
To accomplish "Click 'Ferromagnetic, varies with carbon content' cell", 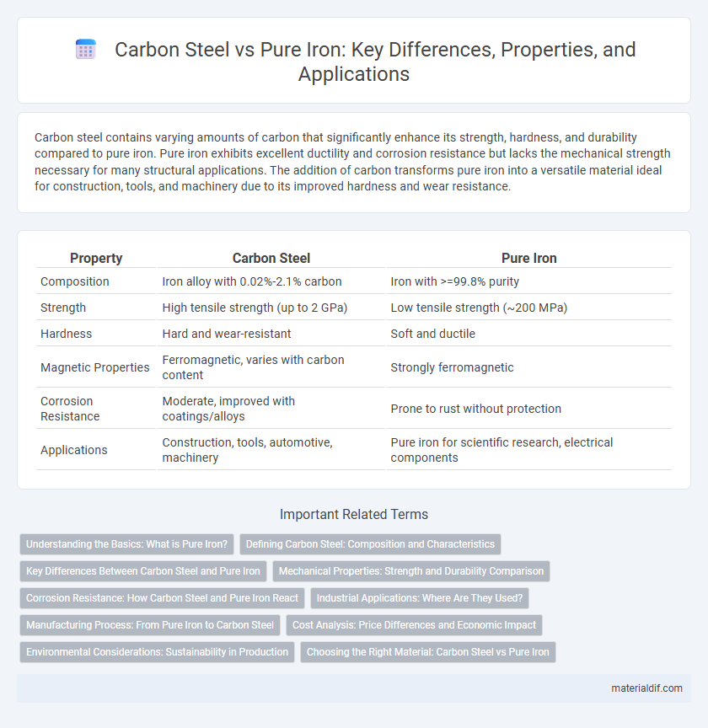I will click(x=271, y=367).
